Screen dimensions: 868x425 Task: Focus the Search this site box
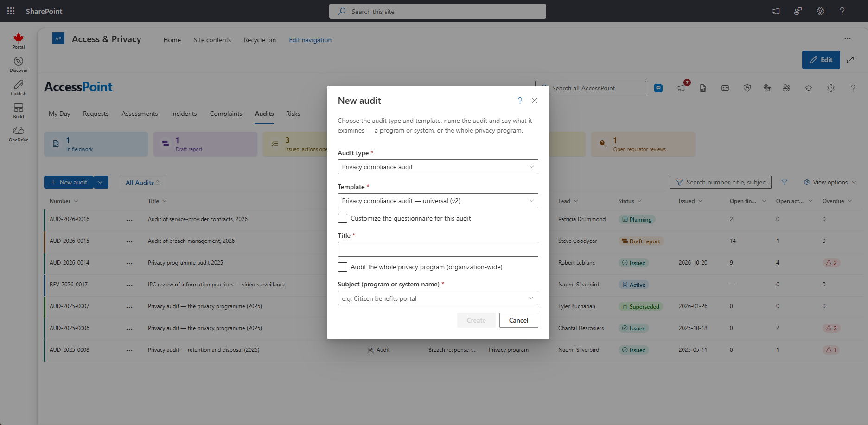437,11
